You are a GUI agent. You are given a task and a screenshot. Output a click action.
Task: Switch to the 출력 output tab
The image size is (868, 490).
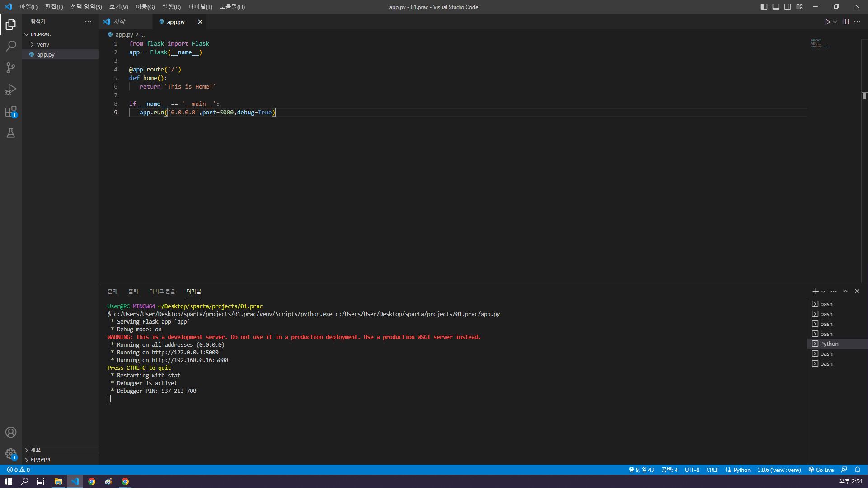click(133, 292)
